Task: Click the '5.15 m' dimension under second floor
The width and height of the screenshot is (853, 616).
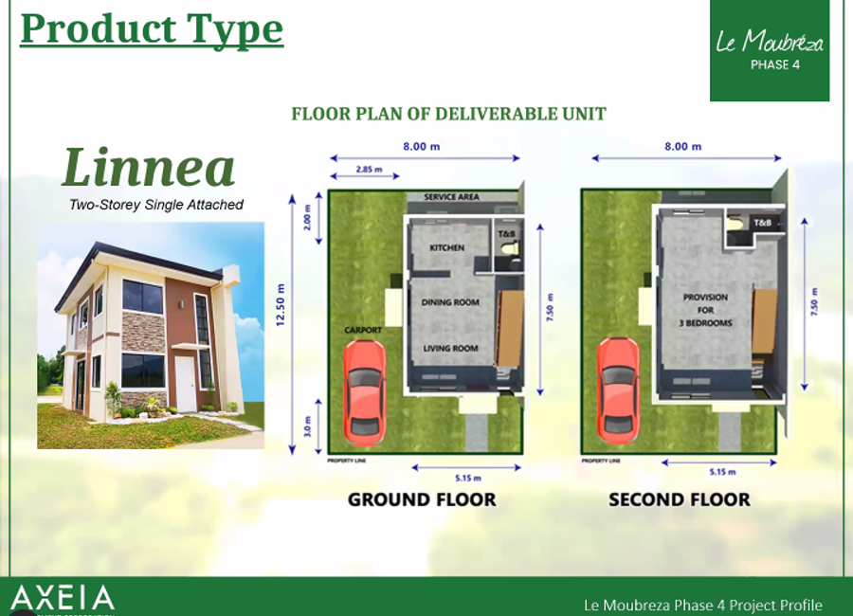Action: click(x=722, y=472)
